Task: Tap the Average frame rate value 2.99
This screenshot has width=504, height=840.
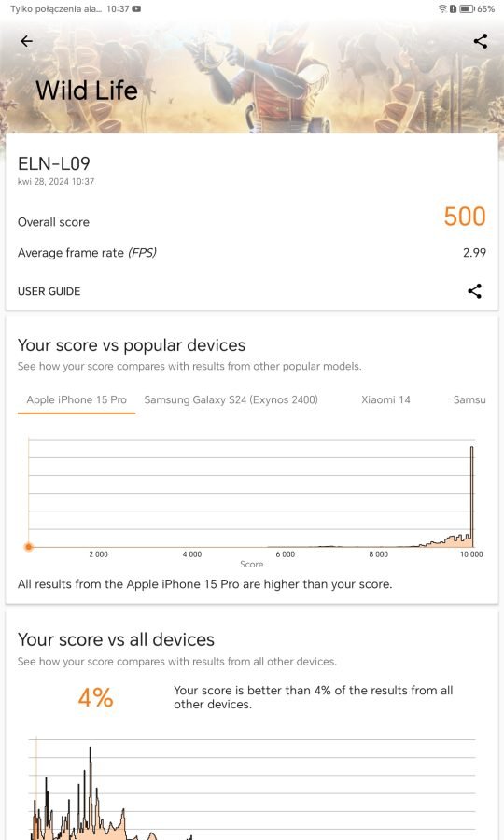Action: tap(474, 253)
